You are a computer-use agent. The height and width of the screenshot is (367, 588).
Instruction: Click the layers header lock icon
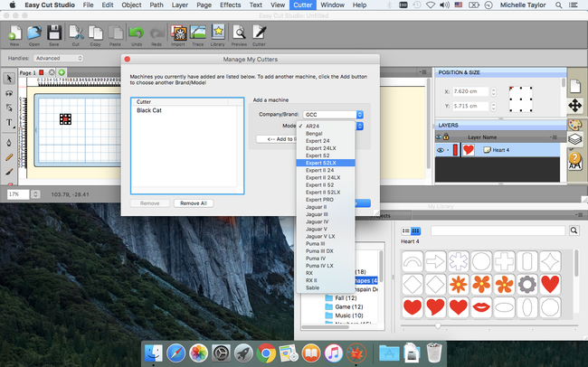click(446, 136)
